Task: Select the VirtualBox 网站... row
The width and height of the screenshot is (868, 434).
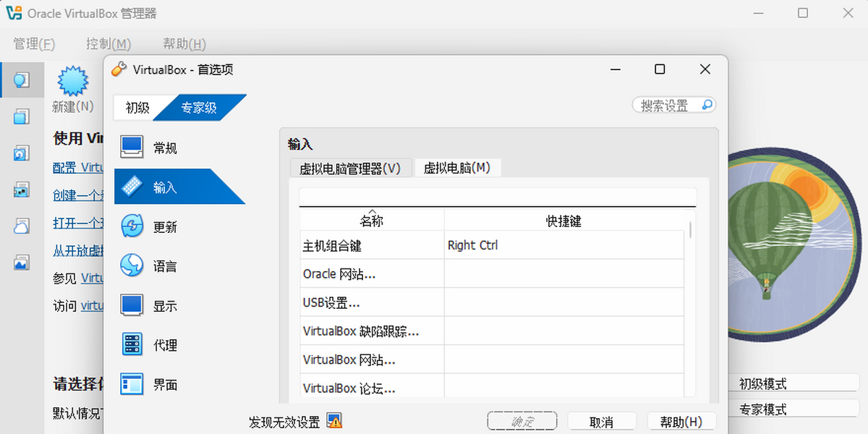Action: tap(492, 359)
